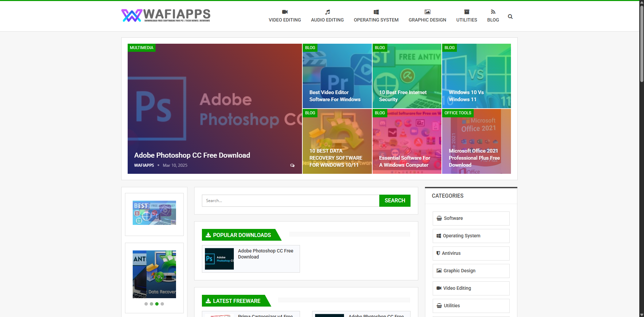Open the WafiApps logo homepage link

pos(166,15)
